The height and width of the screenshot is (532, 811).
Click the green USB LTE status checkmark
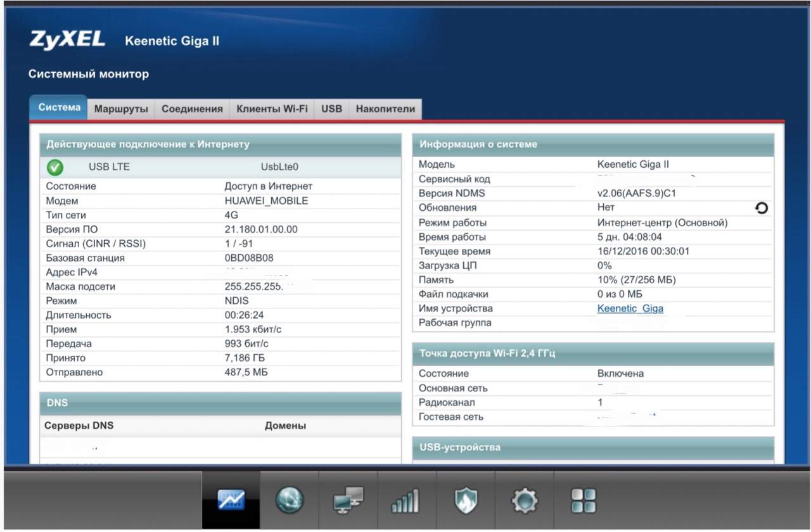click(55, 167)
